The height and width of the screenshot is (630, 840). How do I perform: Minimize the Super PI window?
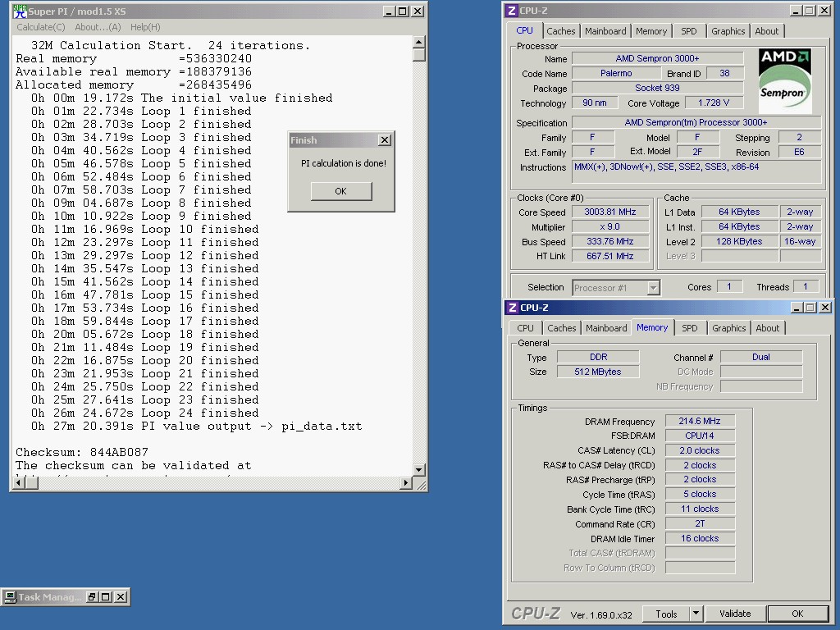390,11
